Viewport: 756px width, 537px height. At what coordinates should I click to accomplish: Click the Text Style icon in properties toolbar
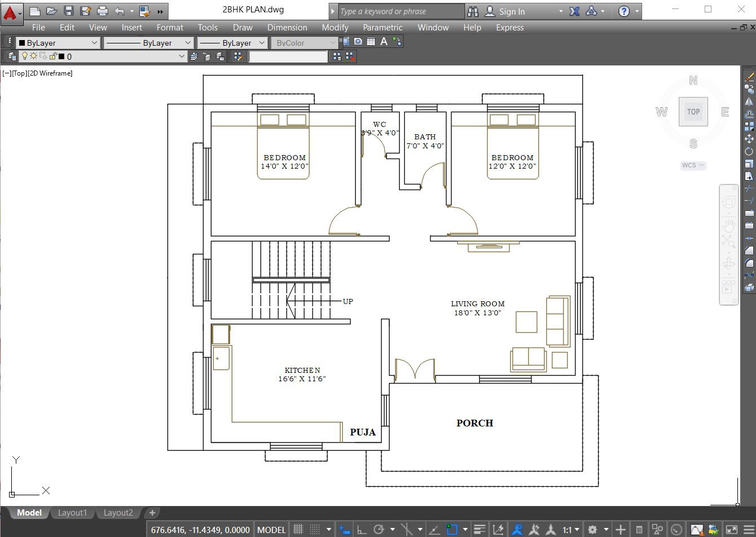click(384, 42)
